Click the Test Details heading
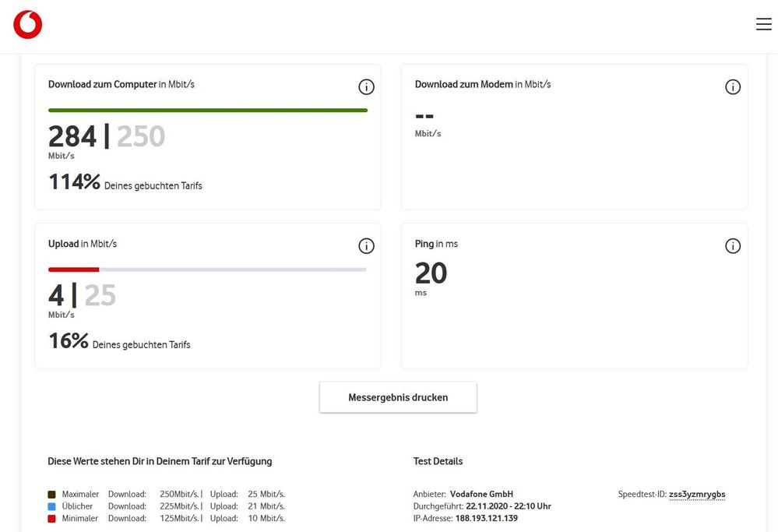This screenshot has height=532, width=778. click(438, 460)
